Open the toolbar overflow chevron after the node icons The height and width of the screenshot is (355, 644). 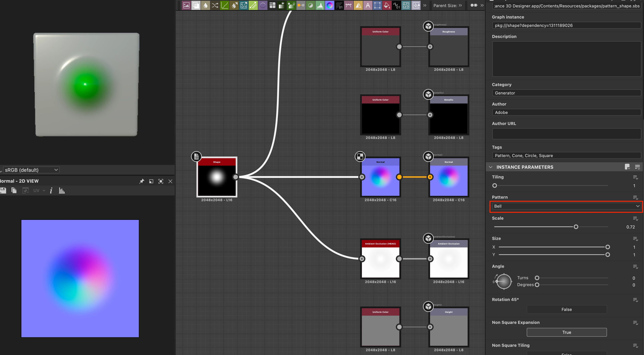click(425, 5)
